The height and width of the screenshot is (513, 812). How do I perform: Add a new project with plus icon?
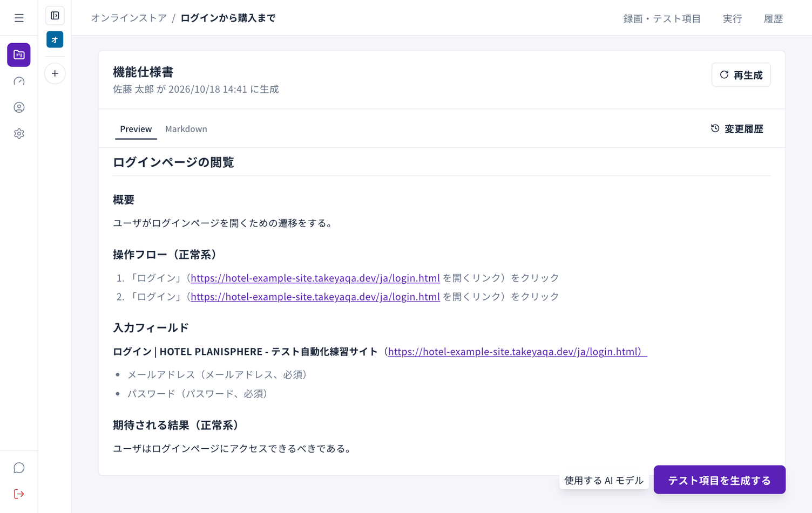[x=55, y=73]
